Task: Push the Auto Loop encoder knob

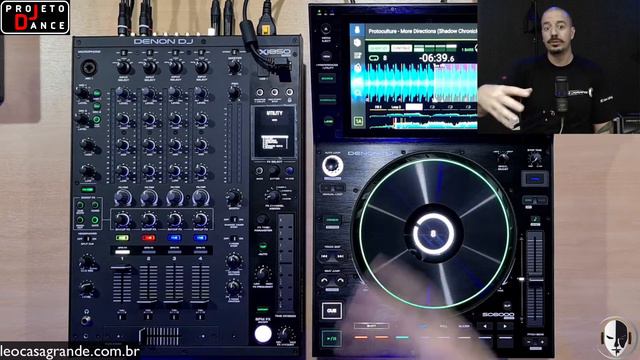Action: tap(332, 166)
